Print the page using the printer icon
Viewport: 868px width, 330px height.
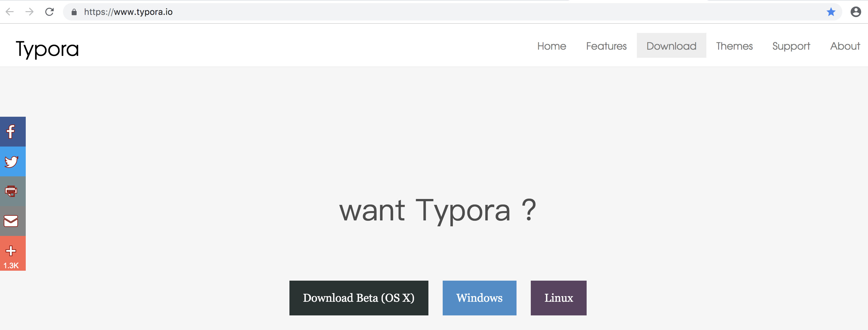[x=13, y=191]
